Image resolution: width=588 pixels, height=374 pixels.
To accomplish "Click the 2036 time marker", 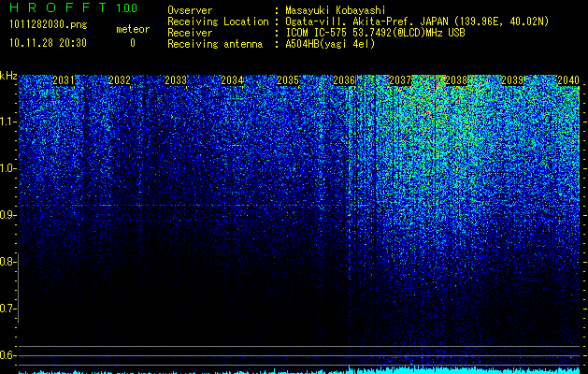I will click(x=344, y=80).
